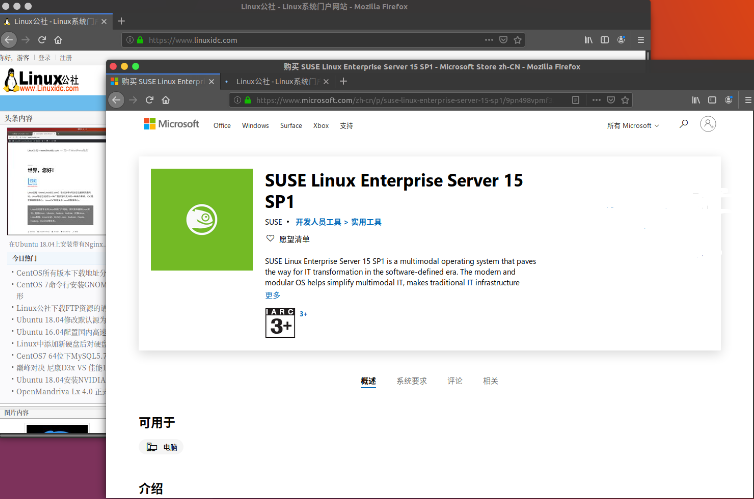Close the Linux公社 tab in the front window
This screenshot has height=499, width=754.
(x=326, y=82)
